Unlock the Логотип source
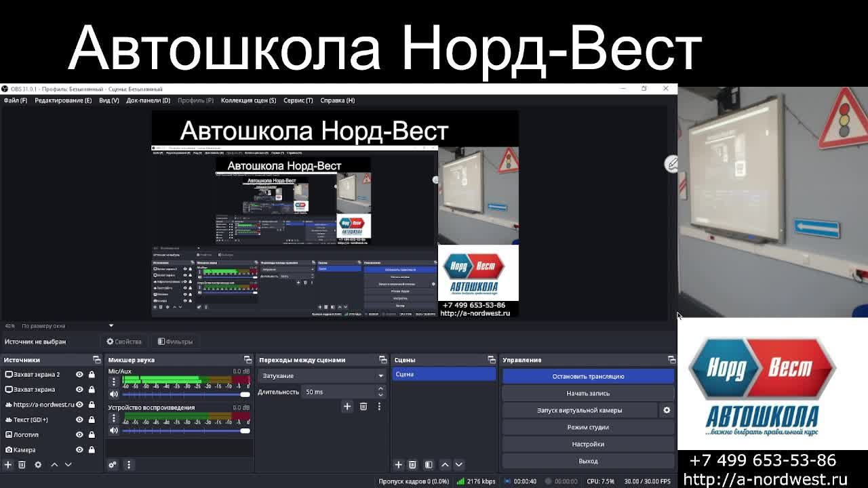 (92, 434)
